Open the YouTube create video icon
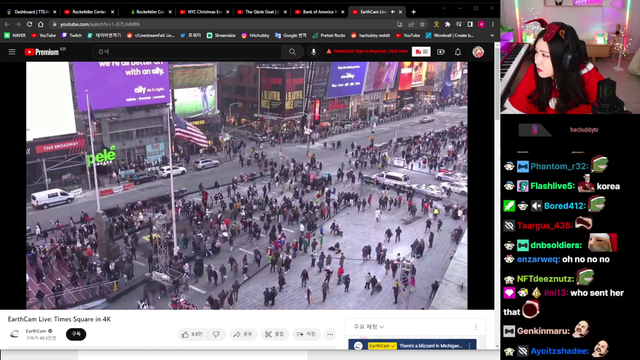The width and height of the screenshot is (640, 360). click(441, 52)
